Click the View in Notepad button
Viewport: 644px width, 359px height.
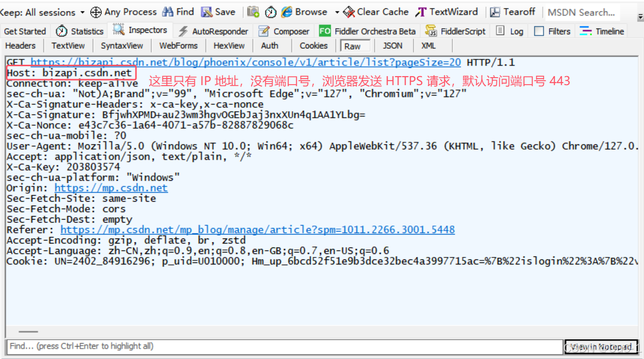(x=601, y=347)
